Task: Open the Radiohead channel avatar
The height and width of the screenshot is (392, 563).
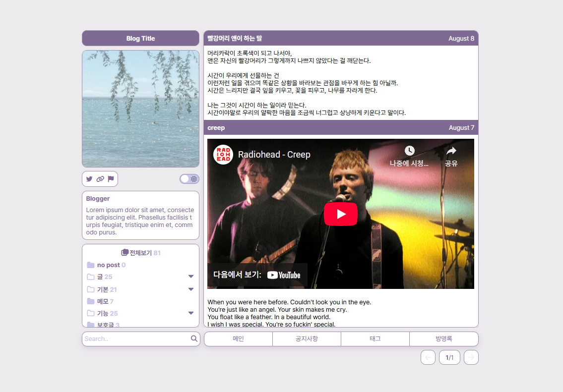Action: [223, 155]
